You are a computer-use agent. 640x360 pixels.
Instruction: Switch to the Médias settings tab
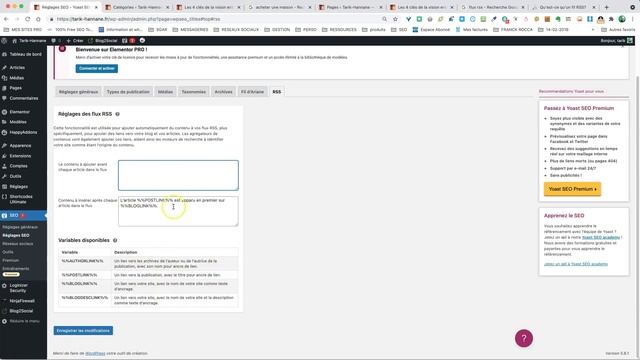[x=165, y=92]
